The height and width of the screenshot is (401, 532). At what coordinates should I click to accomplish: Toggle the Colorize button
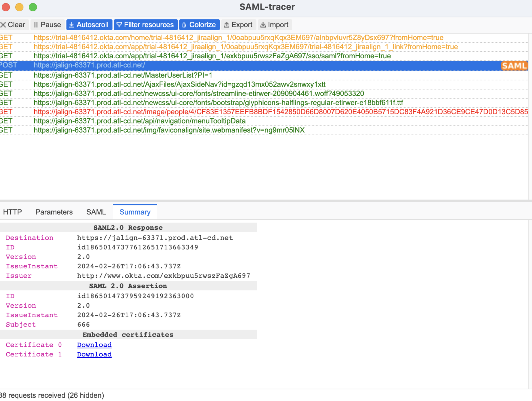pos(199,25)
